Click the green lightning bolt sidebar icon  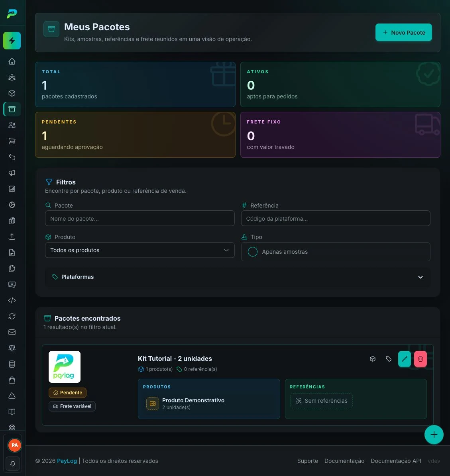coord(12,41)
